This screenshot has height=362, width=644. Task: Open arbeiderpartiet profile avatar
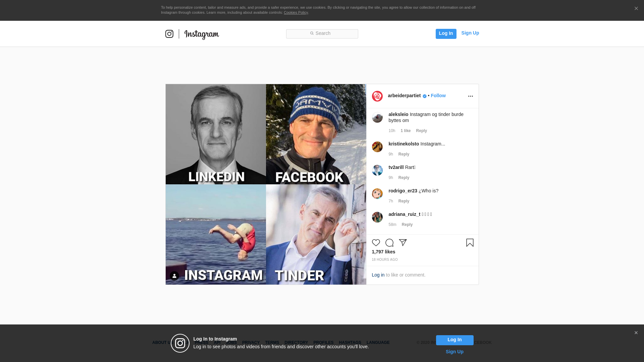pos(377,96)
